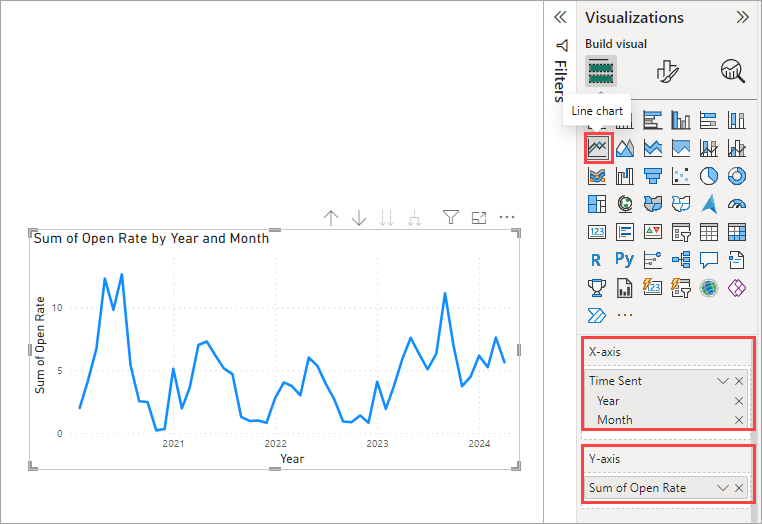The width and height of the screenshot is (762, 524).
Task: Select the Metrics trophy icon
Action: (597, 288)
